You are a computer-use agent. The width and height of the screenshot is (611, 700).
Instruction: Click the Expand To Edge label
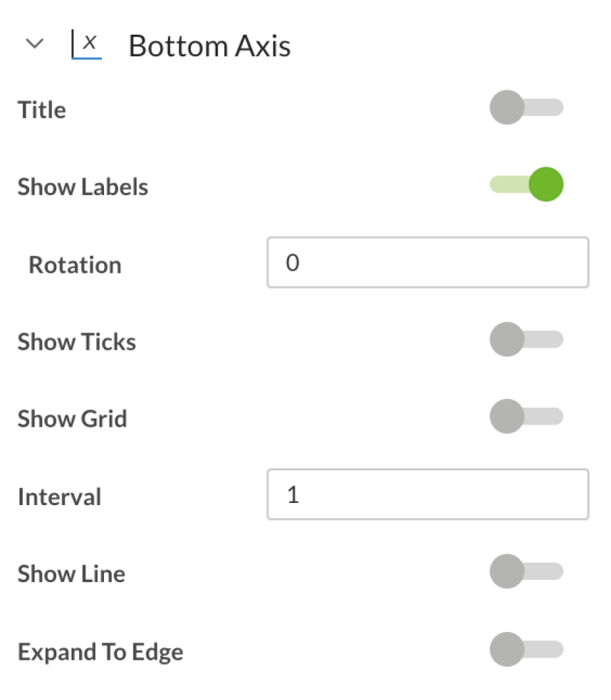click(101, 652)
